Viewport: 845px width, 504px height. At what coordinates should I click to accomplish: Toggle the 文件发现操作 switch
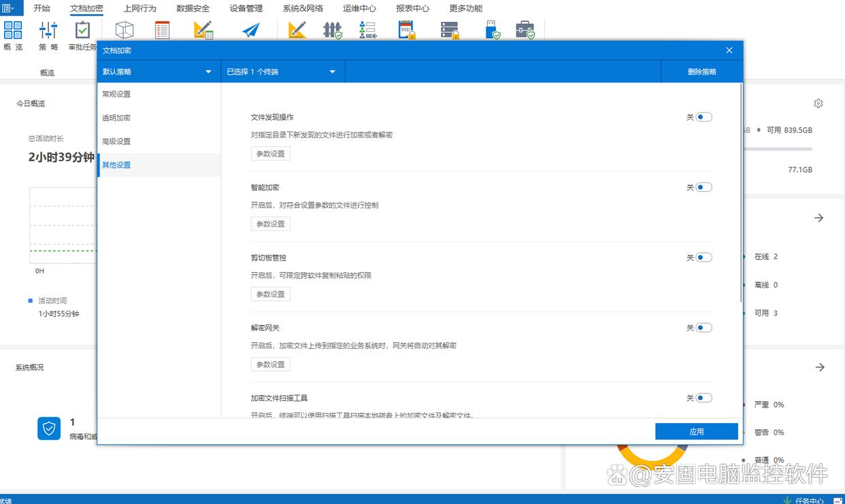click(x=703, y=117)
